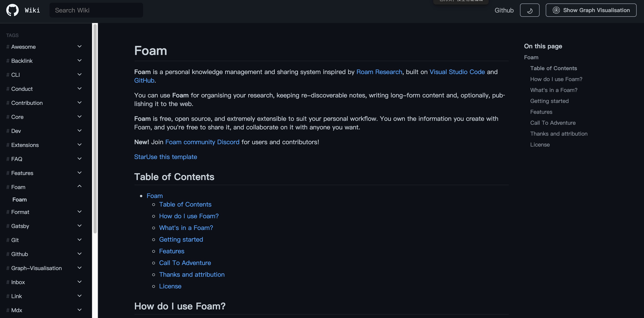Image resolution: width=644 pixels, height=318 pixels.
Task: Go to Call To Adventure outline item
Action: click(553, 123)
